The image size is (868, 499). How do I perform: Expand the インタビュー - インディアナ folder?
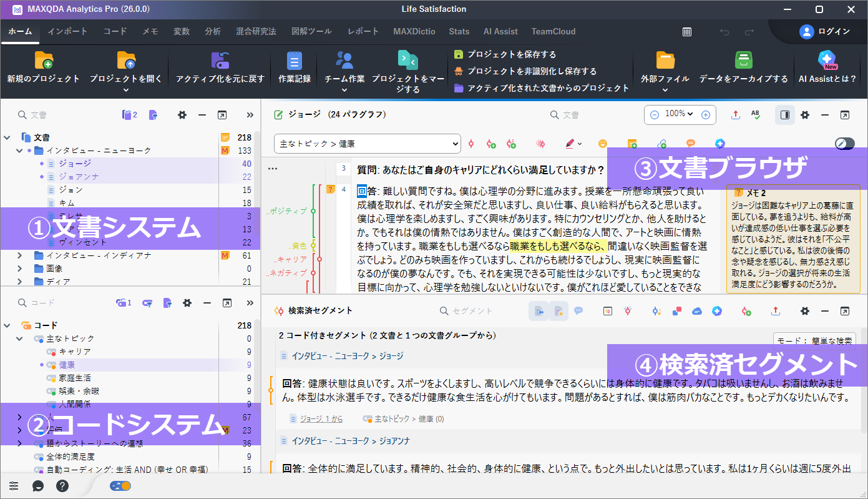[x=19, y=255]
